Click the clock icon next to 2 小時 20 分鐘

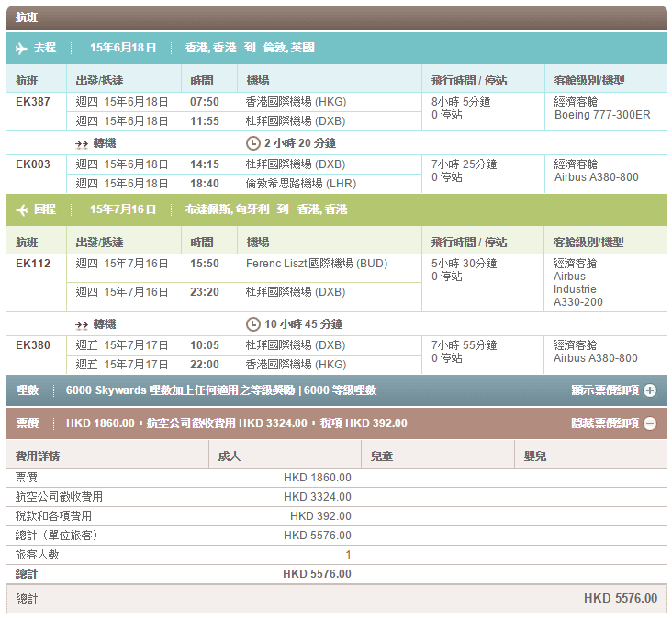click(x=253, y=143)
